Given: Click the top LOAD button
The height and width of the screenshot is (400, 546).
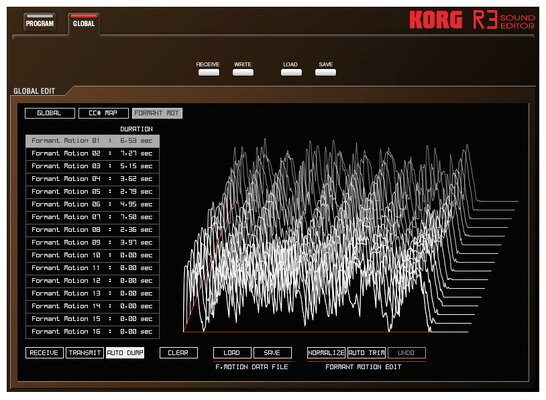Looking at the screenshot, I should click(x=291, y=72).
